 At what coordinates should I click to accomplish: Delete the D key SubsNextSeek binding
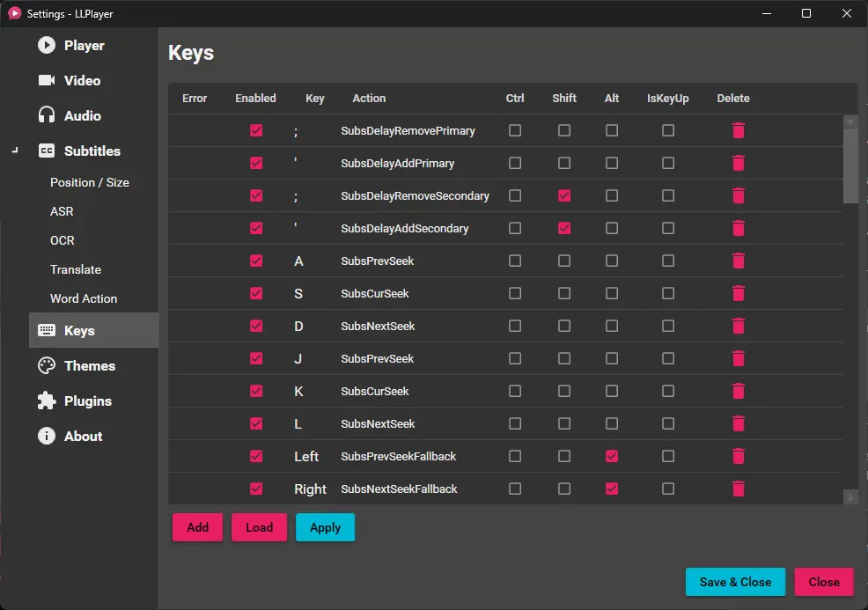(739, 326)
